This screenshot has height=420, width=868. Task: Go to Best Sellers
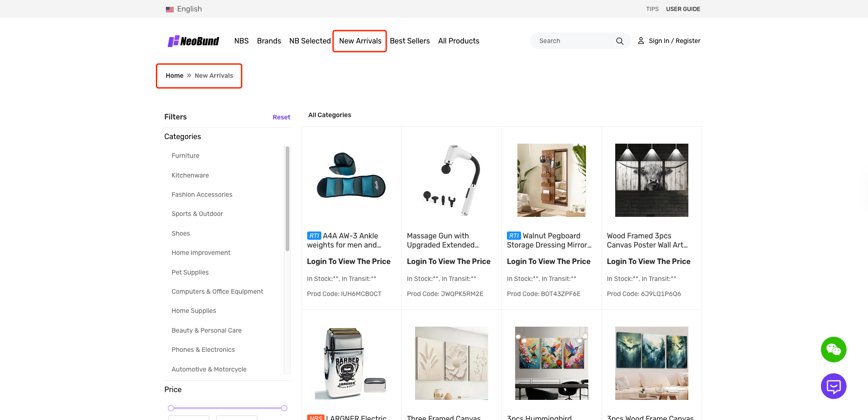(410, 41)
